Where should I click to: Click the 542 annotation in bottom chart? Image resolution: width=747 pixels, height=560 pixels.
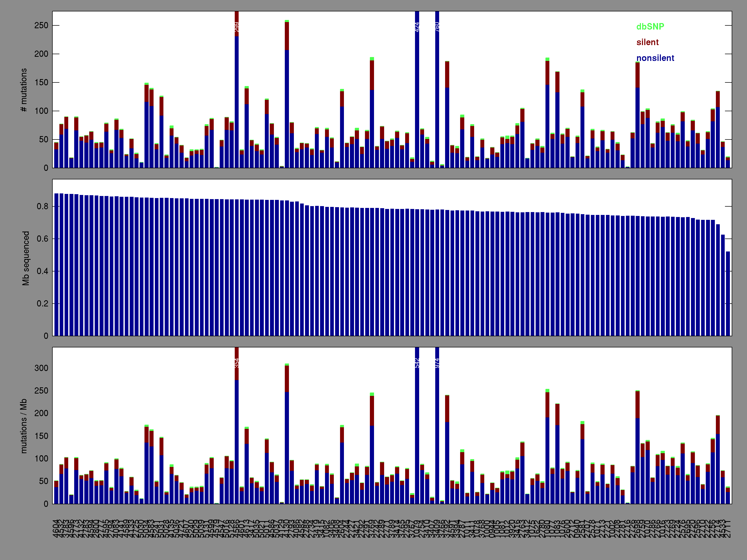(417, 363)
